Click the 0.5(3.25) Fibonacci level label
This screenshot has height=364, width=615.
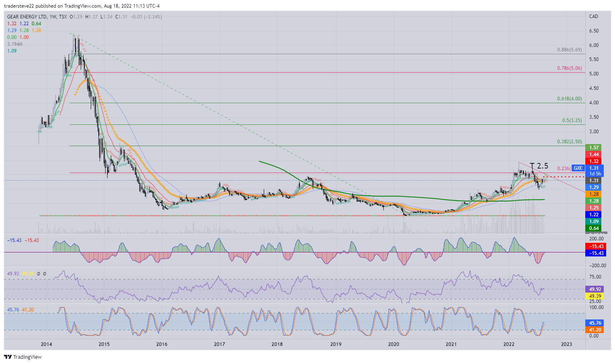tap(572, 120)
